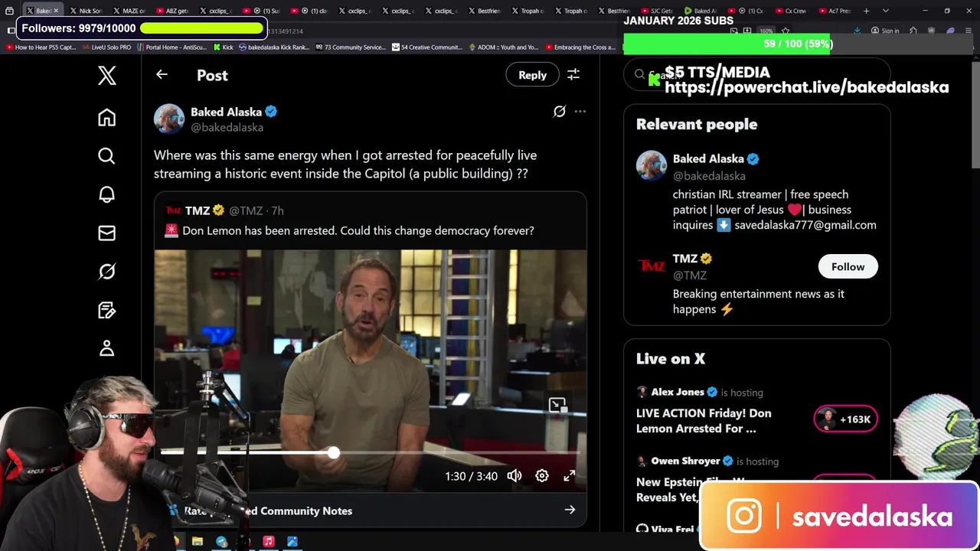
Task: Open Baked Alaska in Relevant people
Action: 708,158
